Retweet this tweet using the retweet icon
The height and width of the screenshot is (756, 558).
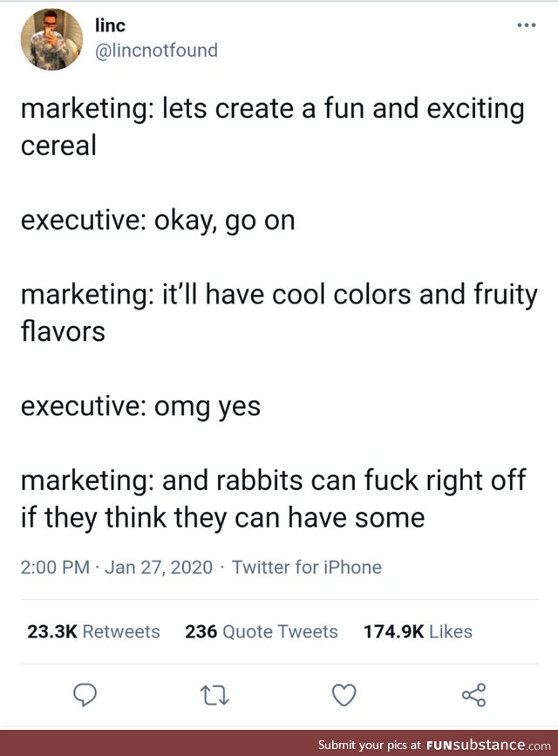point(212,694)
